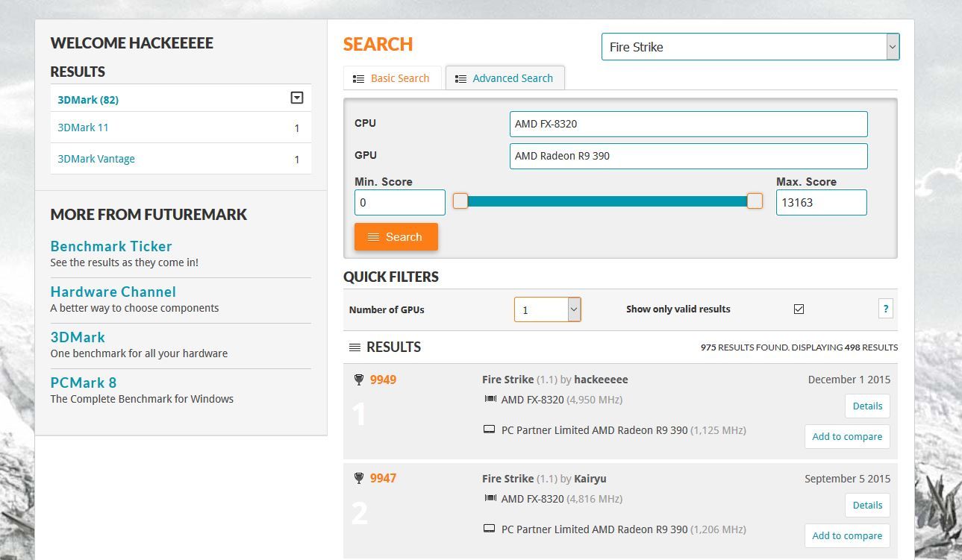Click trophy icon beside score 9949
Image resolution: width=962 pixels, height=560 pixels.
coord(359,380)
